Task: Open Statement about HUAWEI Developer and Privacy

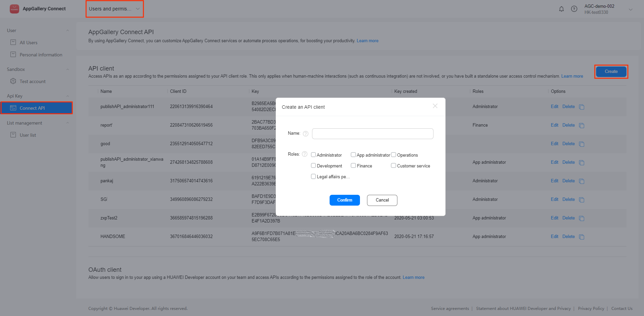Action: 523,309
